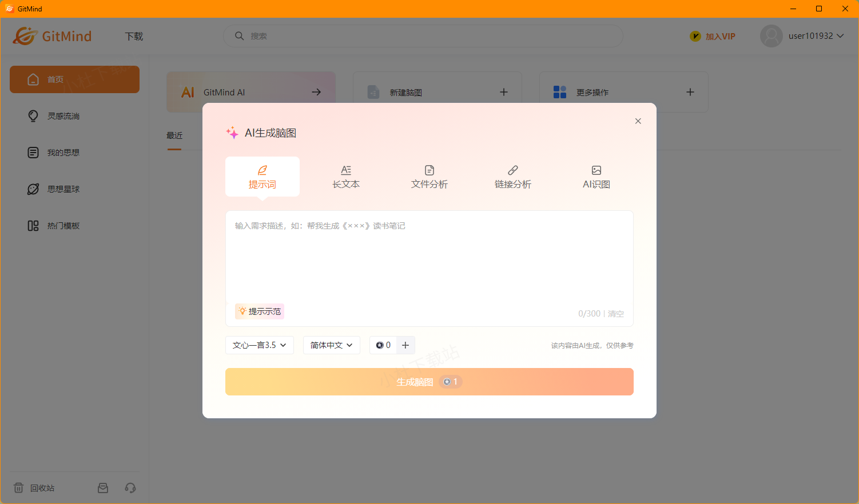Click the VIP badge icon
Screen dimensions: 859x504
pos(695,37)
